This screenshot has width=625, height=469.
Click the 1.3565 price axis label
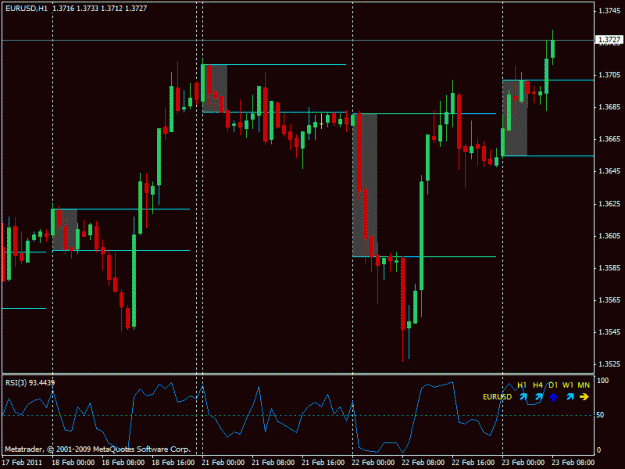coord(609,300)
